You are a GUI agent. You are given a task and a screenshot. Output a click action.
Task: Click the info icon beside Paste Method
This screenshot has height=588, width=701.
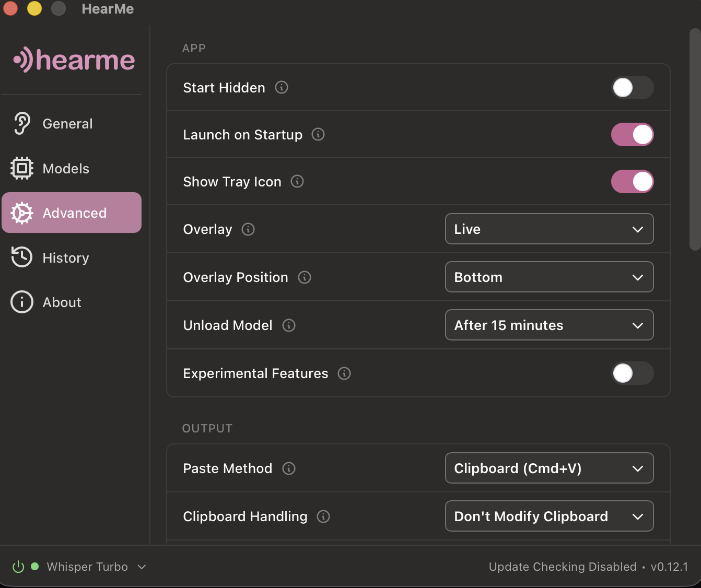pyautogui.click(x=289, y=468)
